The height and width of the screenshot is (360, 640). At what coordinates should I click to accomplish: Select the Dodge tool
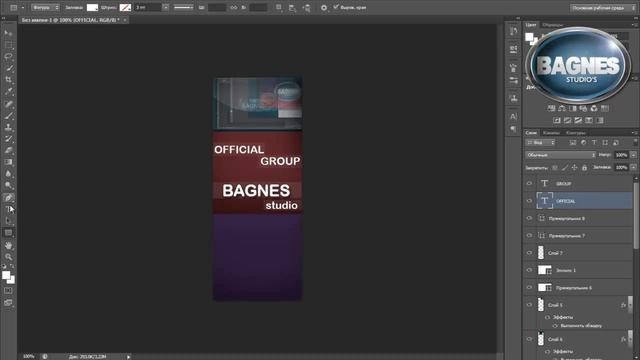tap(8, 186)
